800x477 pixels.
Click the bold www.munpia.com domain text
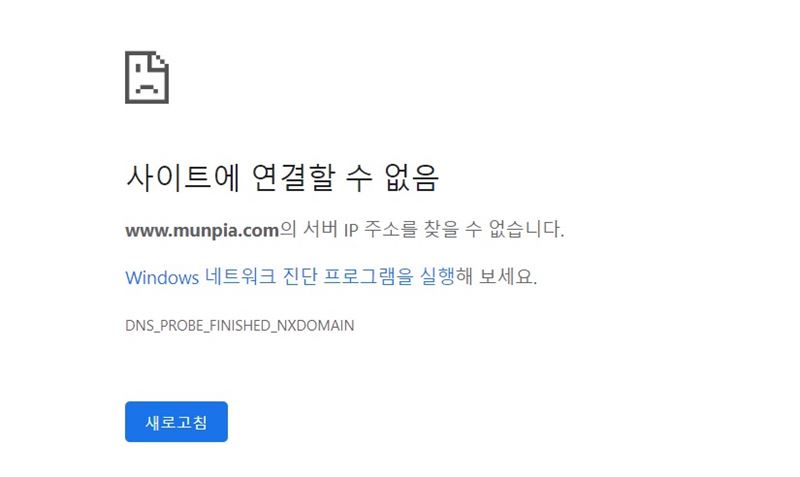202,231
